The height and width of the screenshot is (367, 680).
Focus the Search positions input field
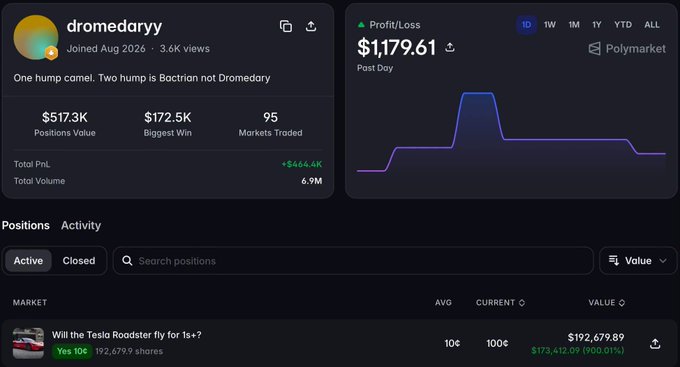point(353,261)
